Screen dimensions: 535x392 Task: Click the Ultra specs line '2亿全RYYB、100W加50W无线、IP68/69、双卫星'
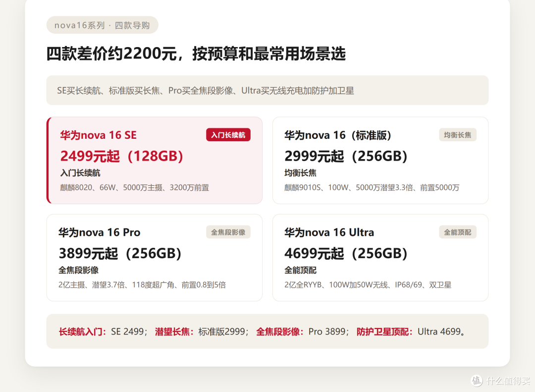point(368,285)
